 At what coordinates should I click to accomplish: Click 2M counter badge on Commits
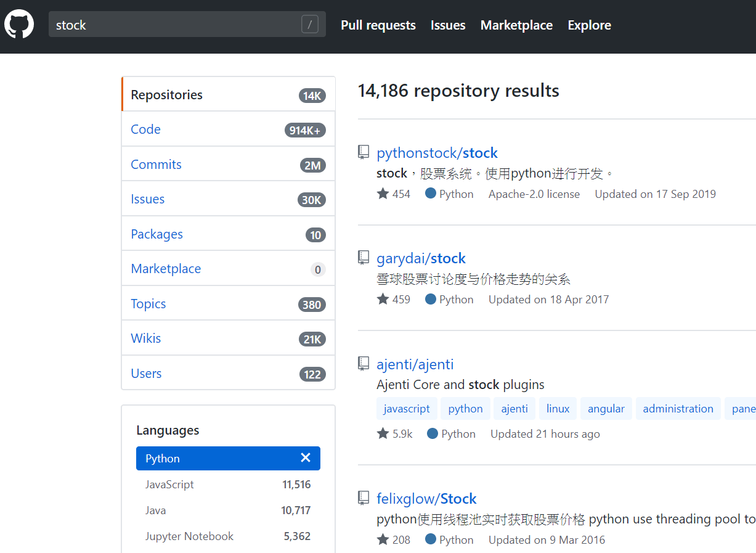[313, 165]
